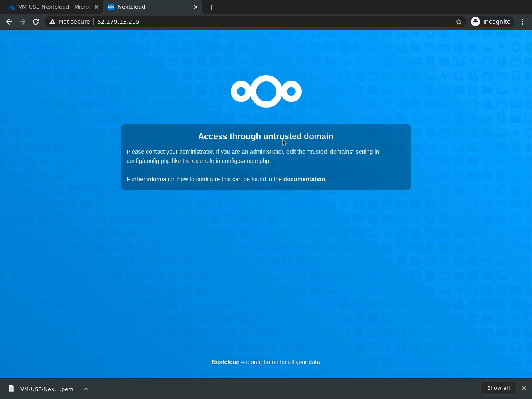Close the VM-USE-Nextcloud tab
Screen dimensions: 532x399
tap(96, 7)
